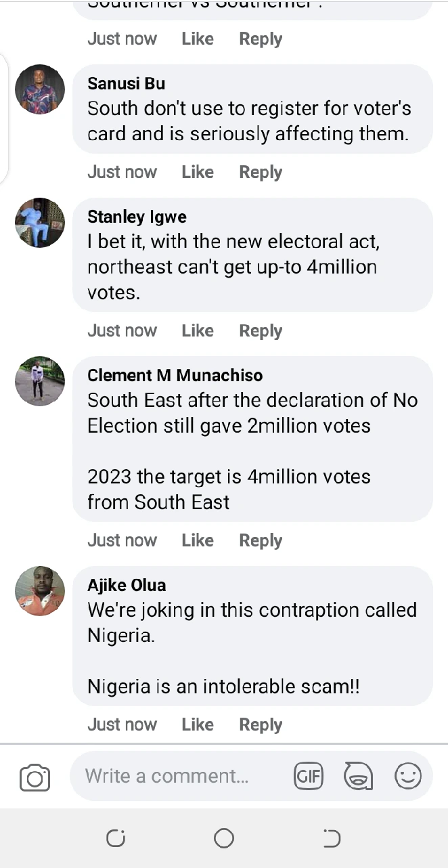Image resolution: width=448 pixels, height=868 pixels.
Task: Tap Android back navigation button
Action: [x=332, y=838]
